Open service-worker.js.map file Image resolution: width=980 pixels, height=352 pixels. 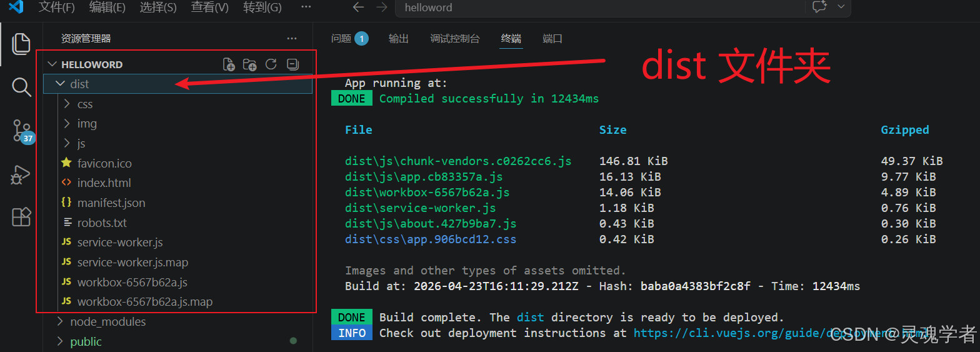[132, 263]
